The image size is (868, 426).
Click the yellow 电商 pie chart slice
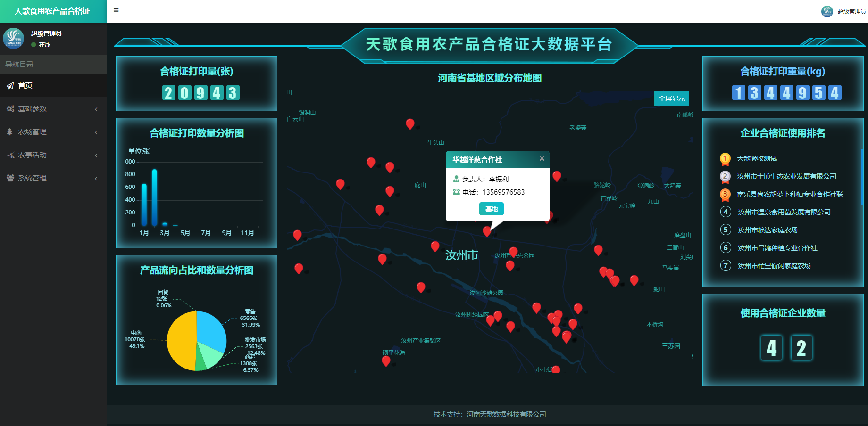(x=181, y=339)
